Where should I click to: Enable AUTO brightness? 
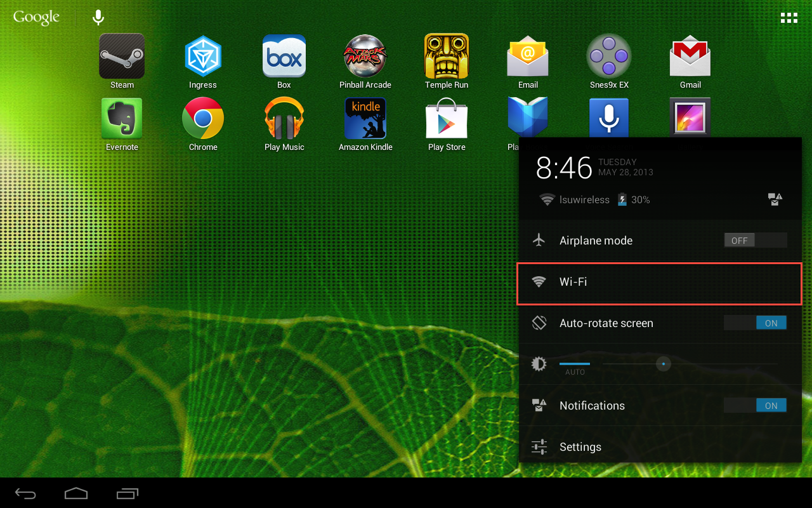tap(575, 367)
